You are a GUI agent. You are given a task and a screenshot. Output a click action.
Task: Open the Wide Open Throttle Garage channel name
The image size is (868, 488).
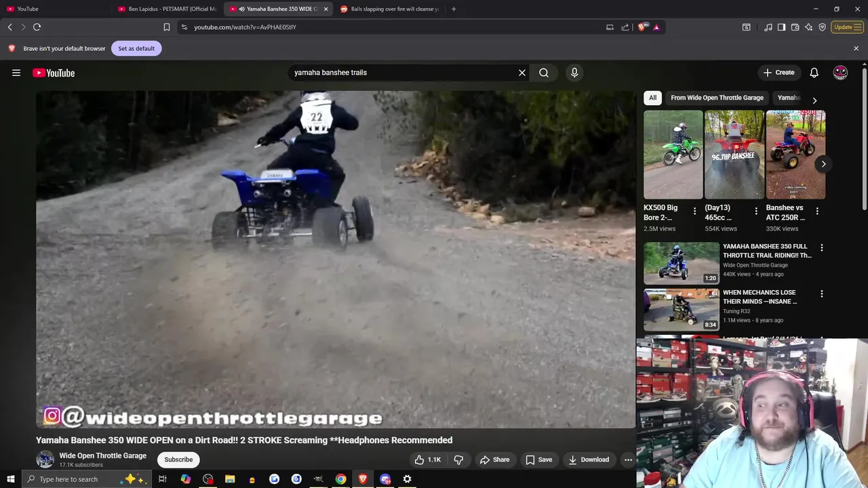[x=102, y=455]
